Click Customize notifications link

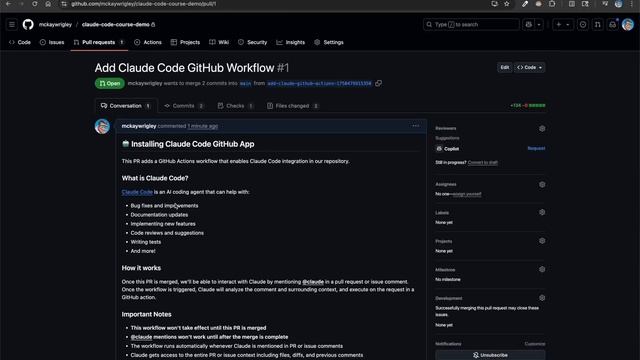tap(535, 344)
